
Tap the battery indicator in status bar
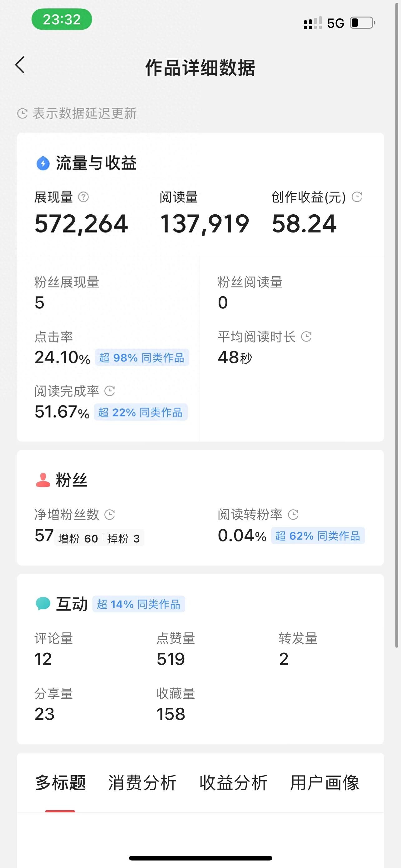363,23
